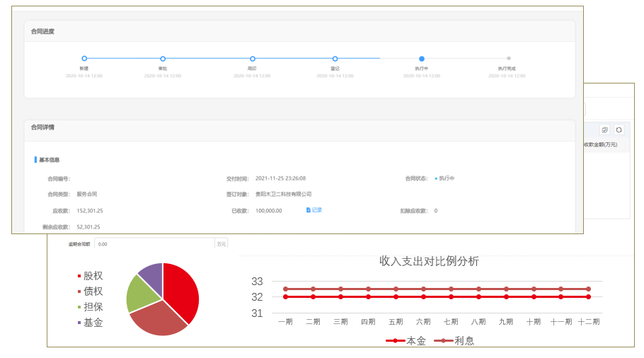
Task: Click the 本金 data point at 六期
Action: [x=423, y=297]
